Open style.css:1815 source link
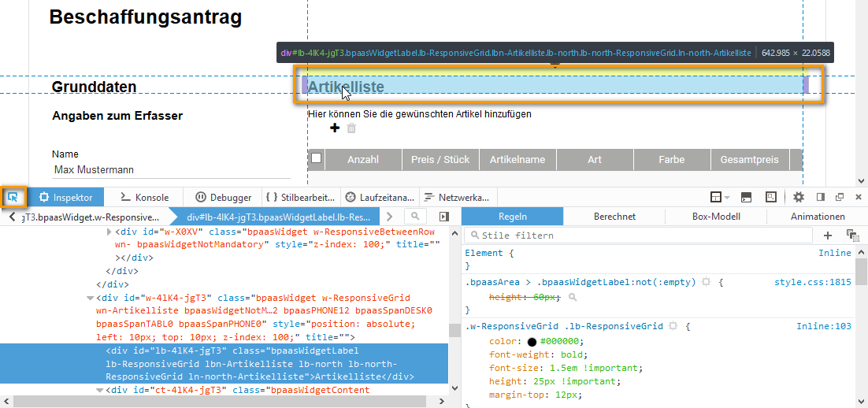Viewport: 868px width, 408px height. point(812,281)
